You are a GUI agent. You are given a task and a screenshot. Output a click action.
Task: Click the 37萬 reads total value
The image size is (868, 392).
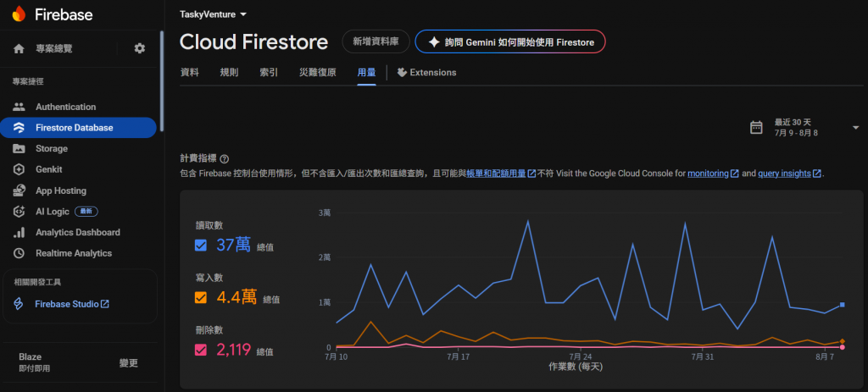pos(233,245)
